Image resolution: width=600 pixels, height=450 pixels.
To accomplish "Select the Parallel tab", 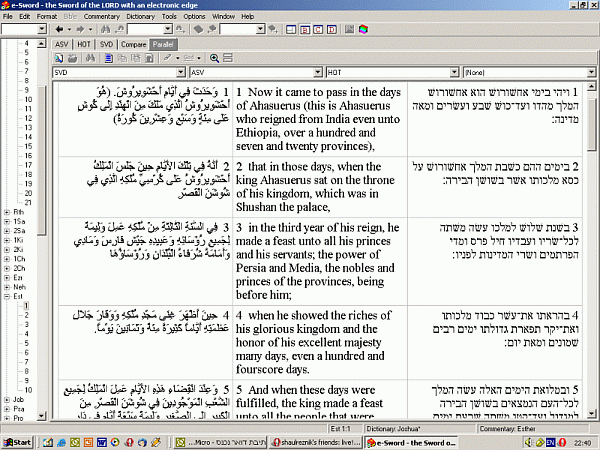I will click(163, 44).
